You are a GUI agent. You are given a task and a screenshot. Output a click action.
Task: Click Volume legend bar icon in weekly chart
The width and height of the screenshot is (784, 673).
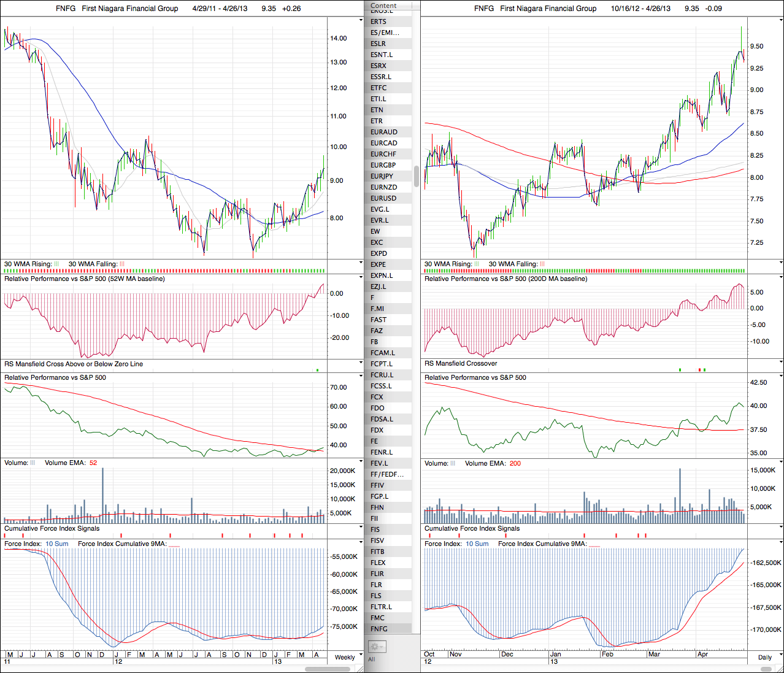[x=33, y=463]
